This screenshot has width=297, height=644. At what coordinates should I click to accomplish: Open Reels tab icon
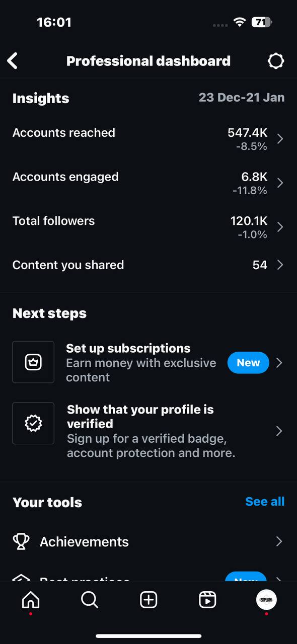click(x=207, y=600)
